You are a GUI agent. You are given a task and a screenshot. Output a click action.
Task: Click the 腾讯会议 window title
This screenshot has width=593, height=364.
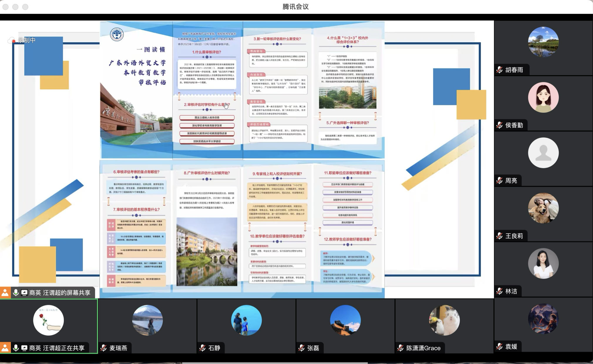(x=295, y=6)
